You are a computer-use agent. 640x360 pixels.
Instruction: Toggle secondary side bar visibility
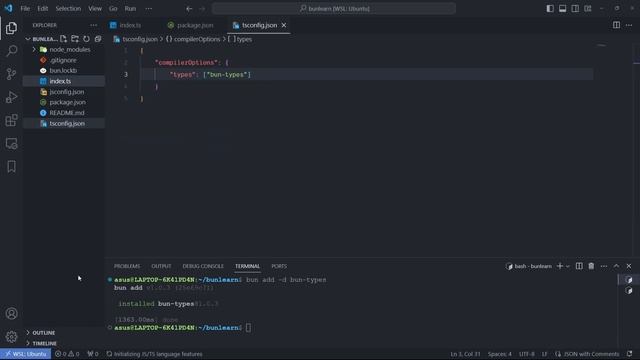click(x=575, y=9)
